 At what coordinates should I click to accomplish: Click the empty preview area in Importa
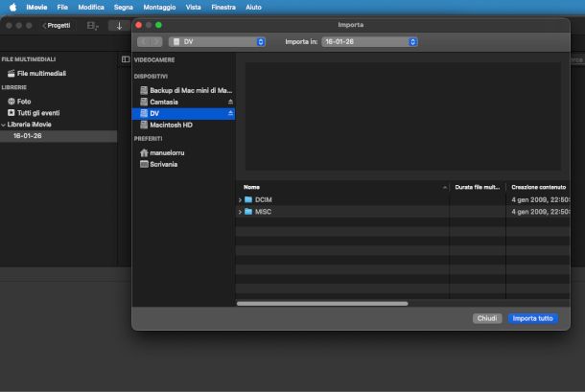pyautogui.click(x=403, y=116)
